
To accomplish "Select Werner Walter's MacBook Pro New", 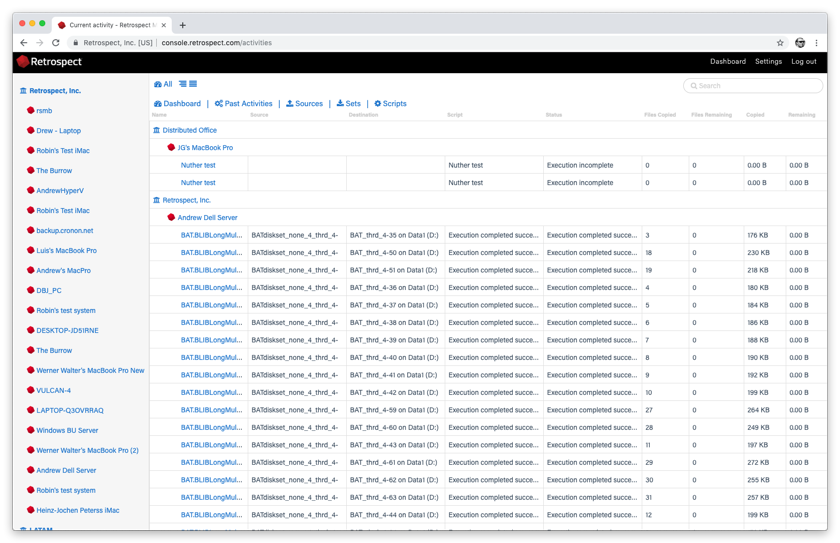I will 90,371.
